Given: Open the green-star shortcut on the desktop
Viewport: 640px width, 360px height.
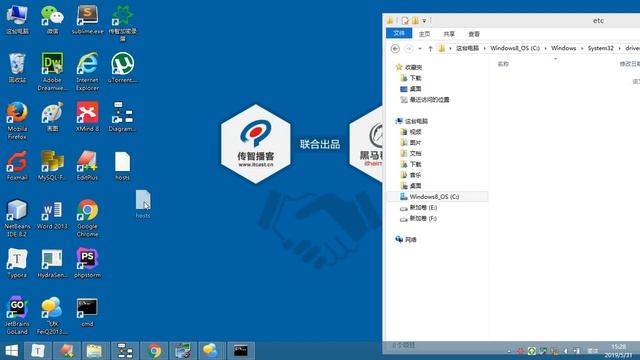Looking at the screenshot, I should pos(122,23).
